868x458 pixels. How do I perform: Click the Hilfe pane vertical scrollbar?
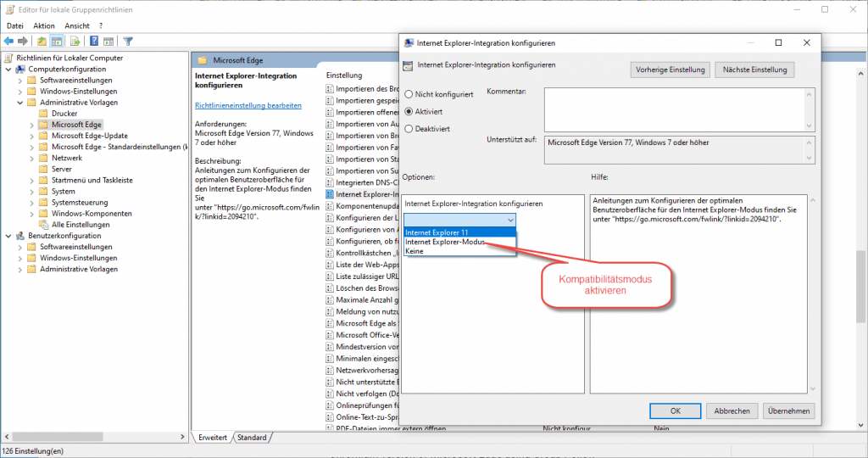pyautogui.click(x=812, y=293)
